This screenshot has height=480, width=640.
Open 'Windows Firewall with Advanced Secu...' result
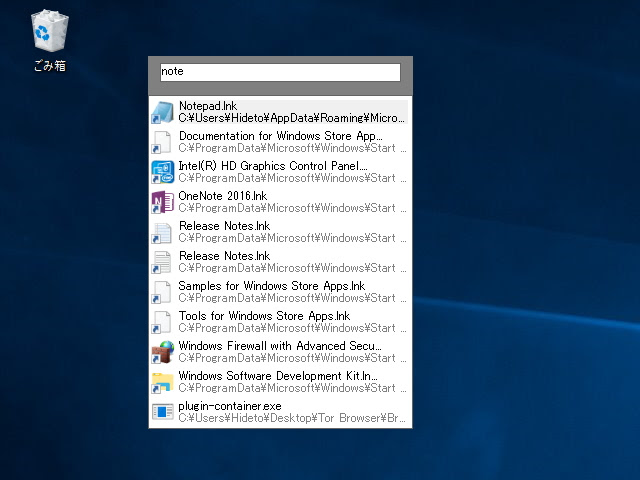280,346
